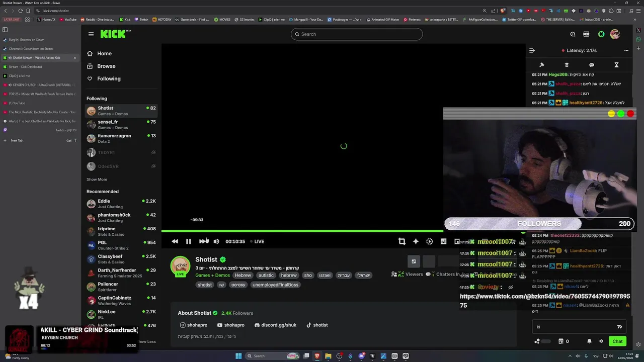
Task: Open the shohapro Instagram link
Action: point(194,325)
